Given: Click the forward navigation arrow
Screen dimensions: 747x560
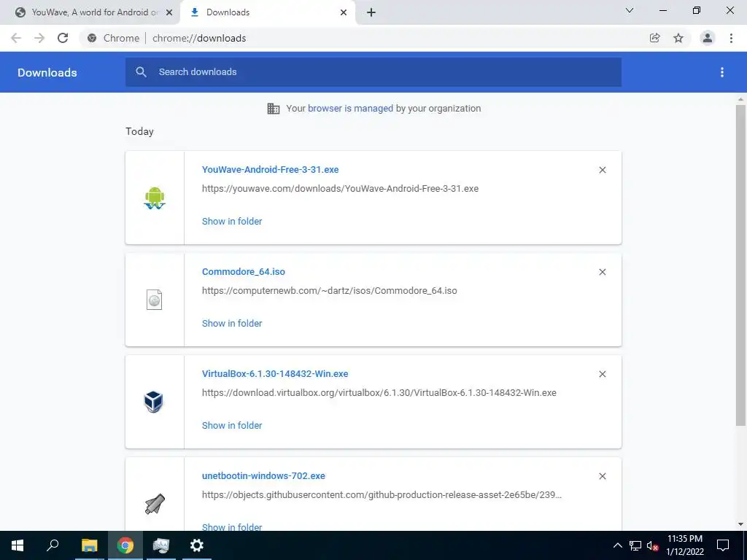Looking at the screenshot, I should 39,38.
